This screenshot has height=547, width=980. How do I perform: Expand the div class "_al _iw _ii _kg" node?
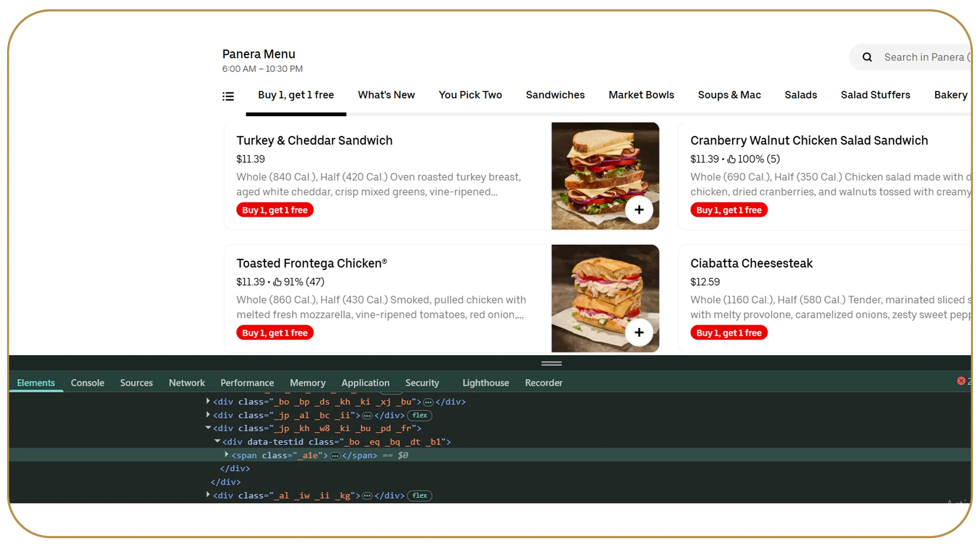(208, 495)
